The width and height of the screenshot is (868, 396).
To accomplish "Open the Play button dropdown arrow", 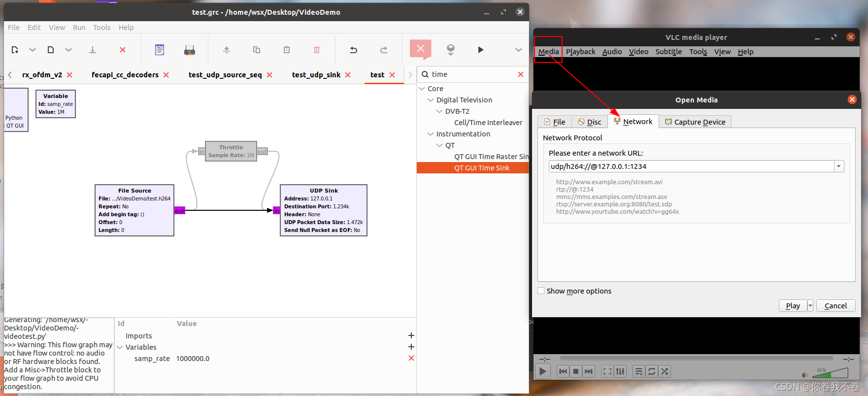I will point(810,306).
